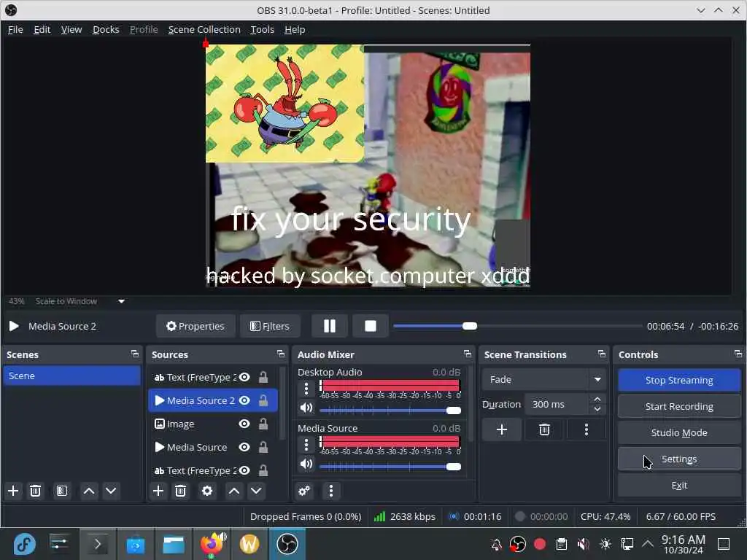Open Media Source audio options dots
Screen dimensions: 747x560
(306, 445)
